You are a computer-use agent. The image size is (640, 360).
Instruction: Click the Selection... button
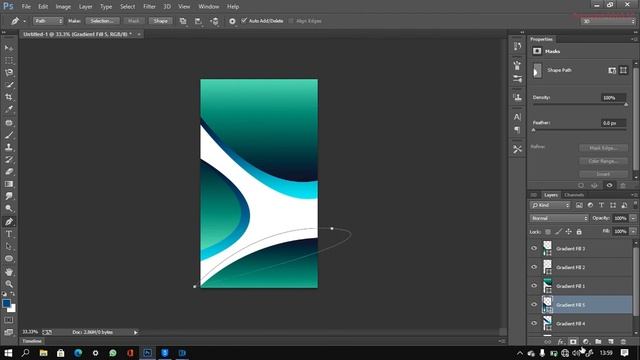pyautogui.click(x=102, y=21)
